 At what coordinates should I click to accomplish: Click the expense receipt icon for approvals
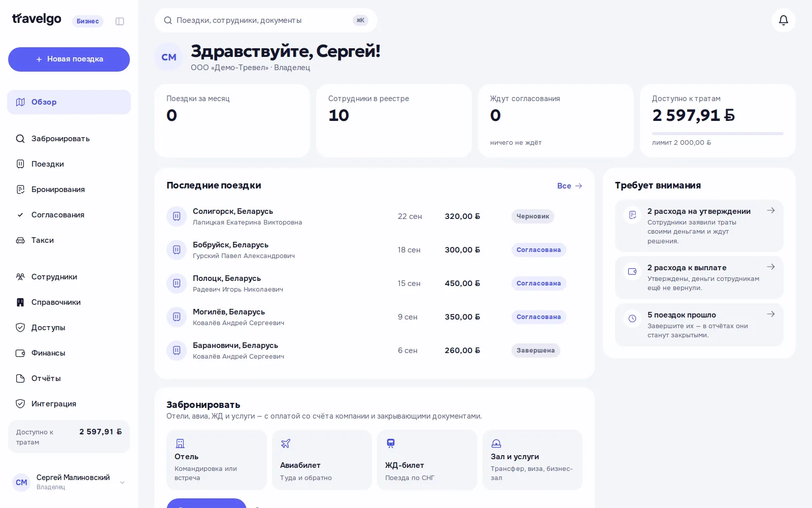tap(632, 215)
